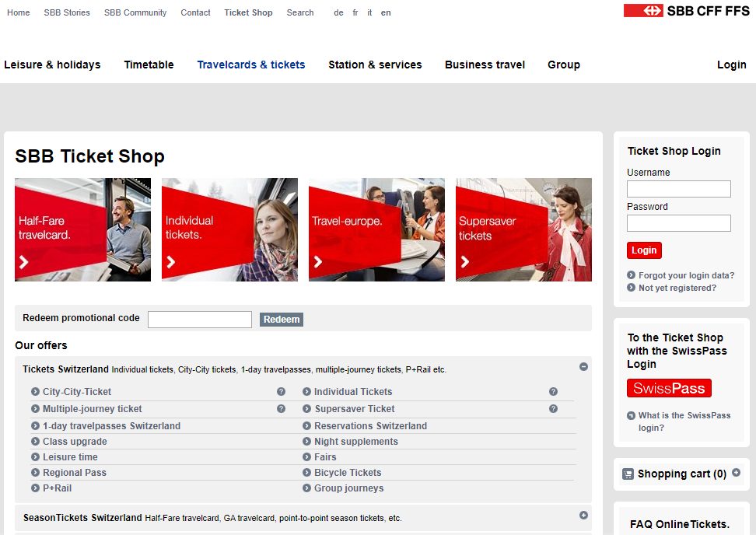The image size is (756, 535).
Task: Open the Contact link
Action: click(x=195, y=12)
